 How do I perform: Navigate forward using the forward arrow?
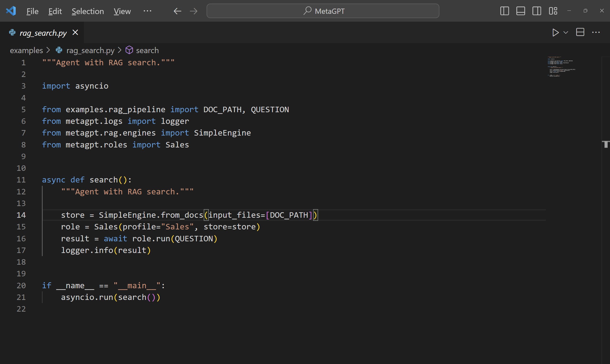point(193,11)
